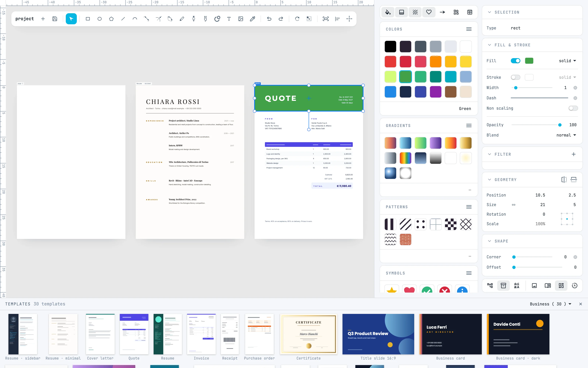Collapse the Selection section
Viewport: 588px width, 368px height.
click(490, 12)
